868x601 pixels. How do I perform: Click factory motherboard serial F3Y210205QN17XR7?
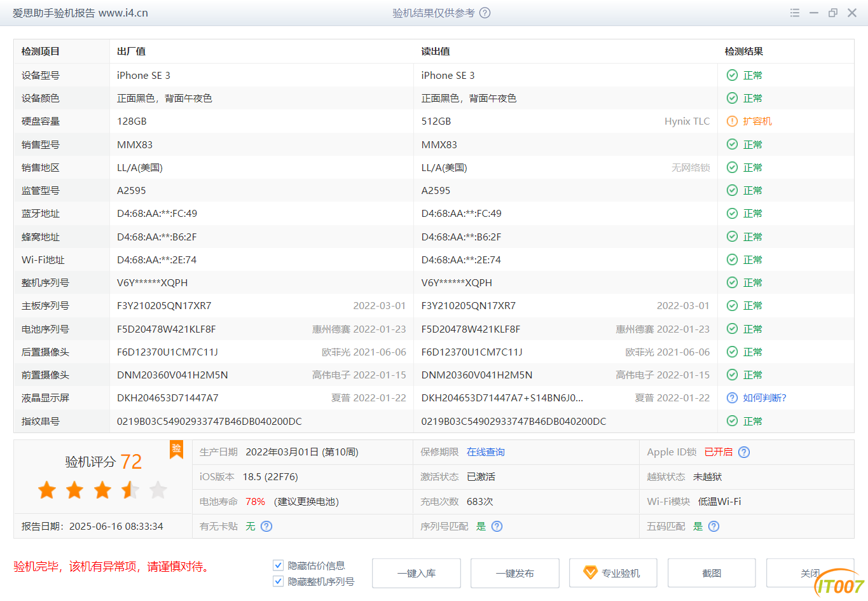tap(164, 305)
